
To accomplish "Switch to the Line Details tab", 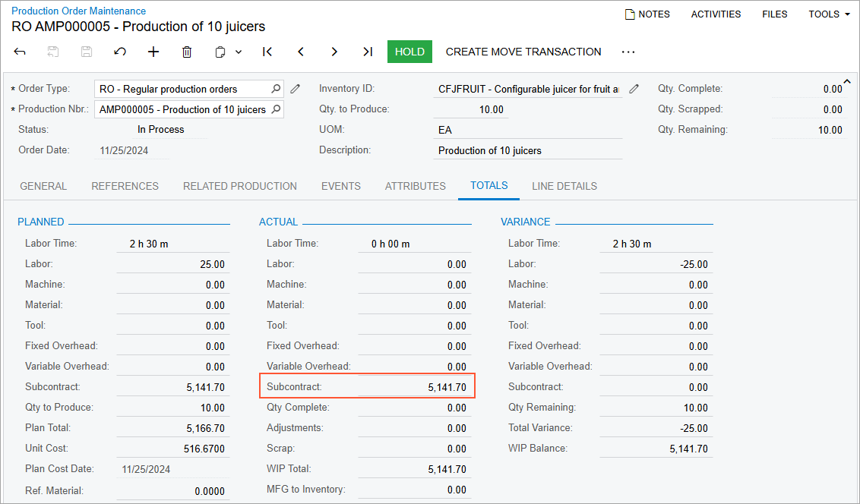I will [564, 186].
